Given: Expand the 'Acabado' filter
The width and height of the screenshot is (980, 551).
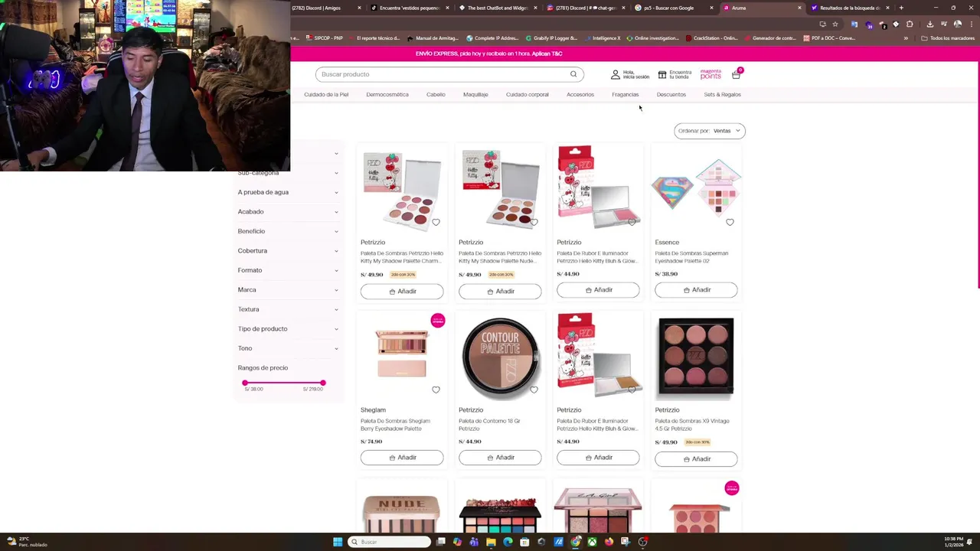Looking at the screenshot, I should [x=288, y=212].
